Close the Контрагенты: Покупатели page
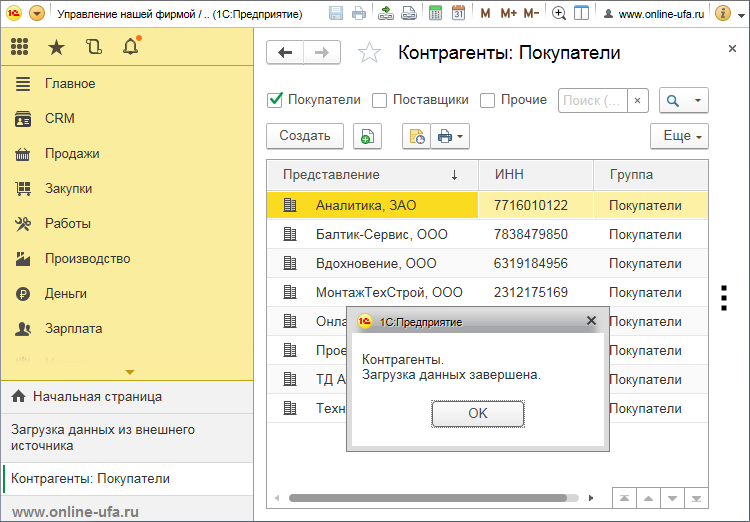The width and height of the screenshot is (750, 522). tap(732, 48)
